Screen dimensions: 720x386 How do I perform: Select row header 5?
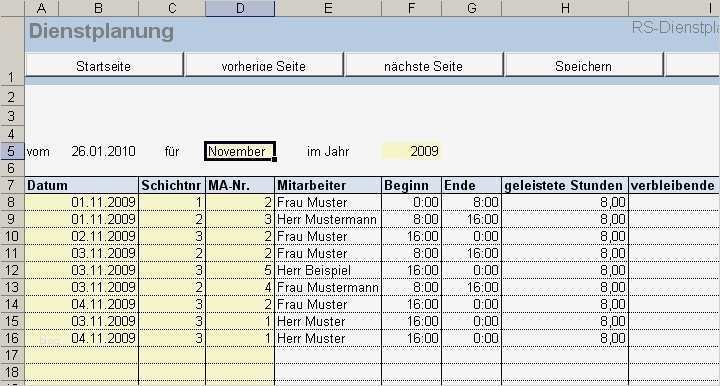click(12, 151)
